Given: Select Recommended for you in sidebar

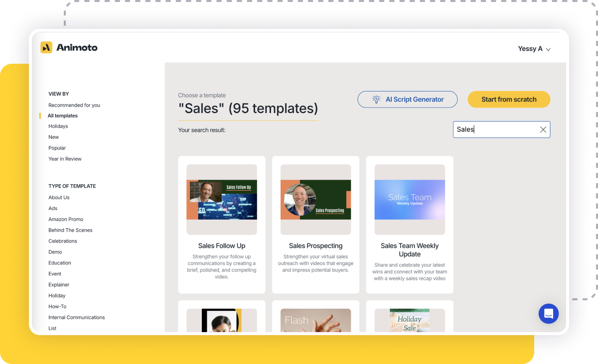Looking at the screenshot, I should coord(74,105).
